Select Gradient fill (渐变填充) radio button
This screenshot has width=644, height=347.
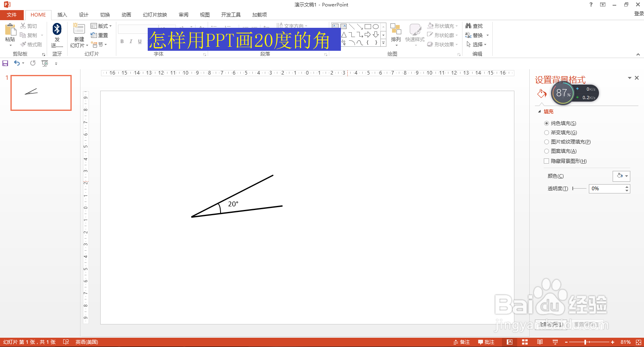(547, 133)
